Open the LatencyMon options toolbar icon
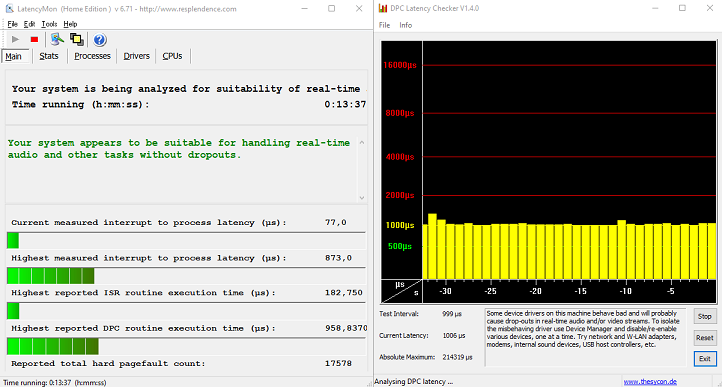Screen dimensions: 722x387 coord(57,40)
